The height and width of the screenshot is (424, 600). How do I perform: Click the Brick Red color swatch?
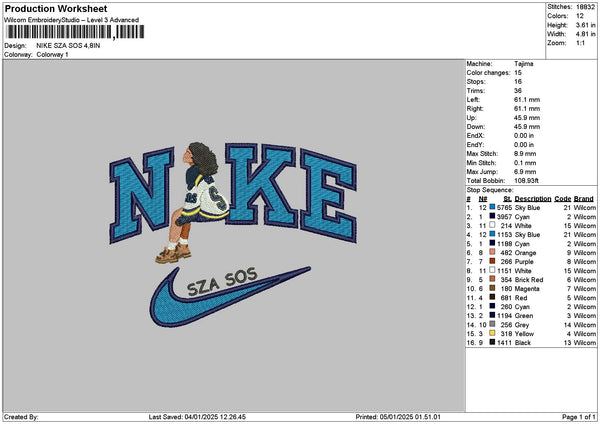point(492,279)
